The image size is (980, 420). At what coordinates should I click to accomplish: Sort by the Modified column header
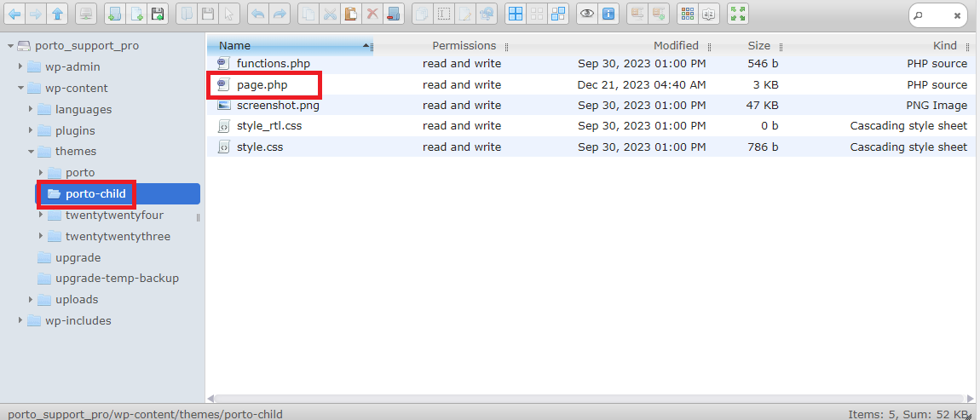676,46
